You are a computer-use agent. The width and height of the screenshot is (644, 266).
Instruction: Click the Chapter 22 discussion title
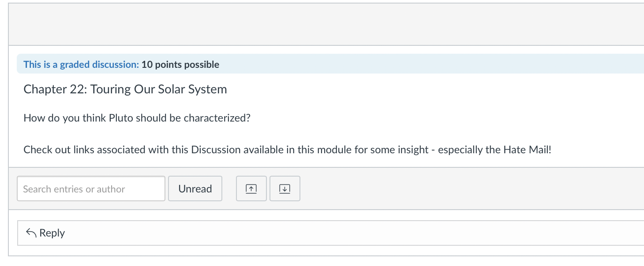[x=125, y=89]
